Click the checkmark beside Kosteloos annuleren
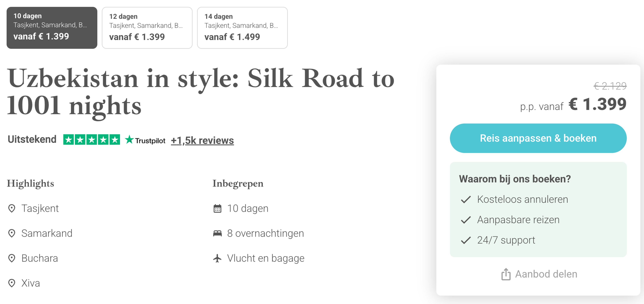644x304 pixels. pyautogui.click(x=466, y=199)
